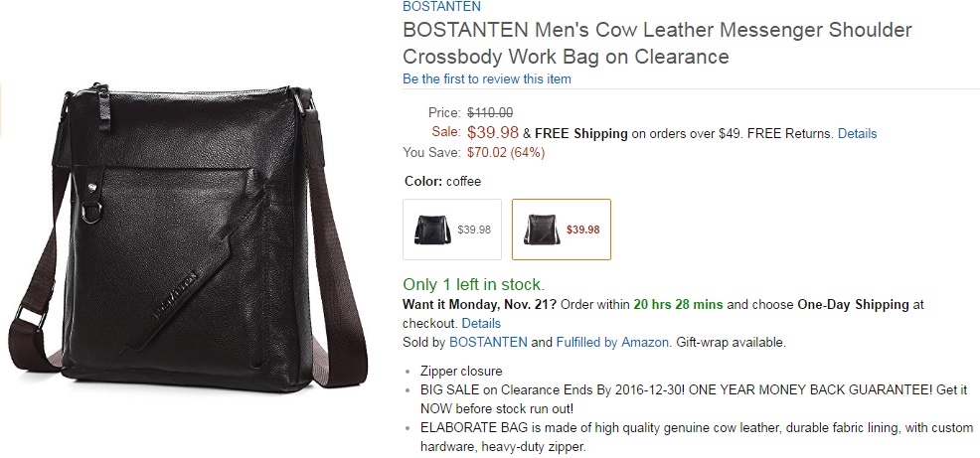
Task: Click the 'Color: coffee' label
Action: coord(442,182)
